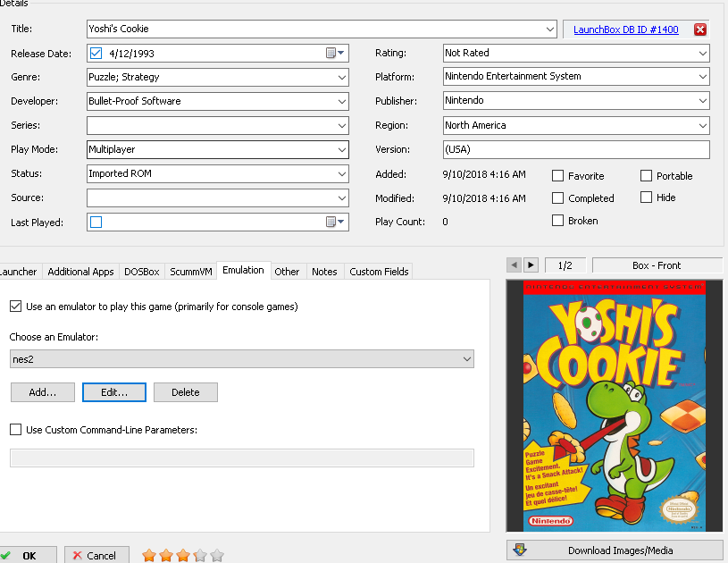Click the Yoshi's Cookie box art image
The image size is (728, 563).
pos(615,406)
